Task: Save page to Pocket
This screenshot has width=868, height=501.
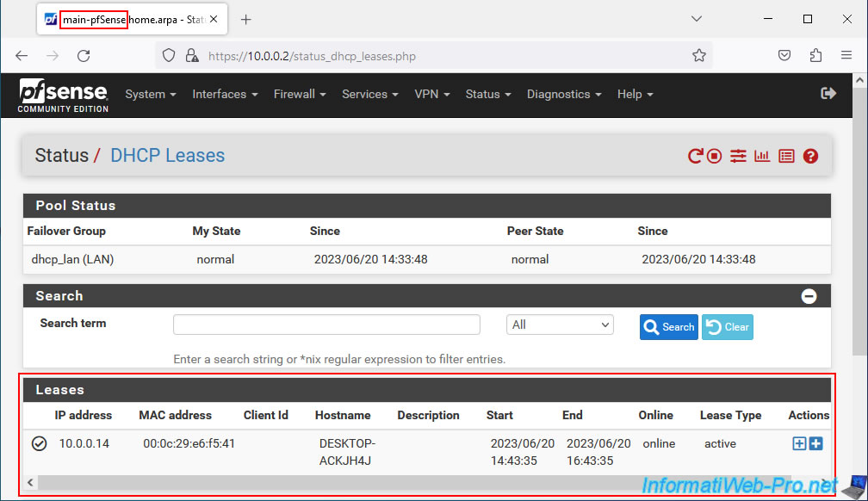Action: pos(784,55)
